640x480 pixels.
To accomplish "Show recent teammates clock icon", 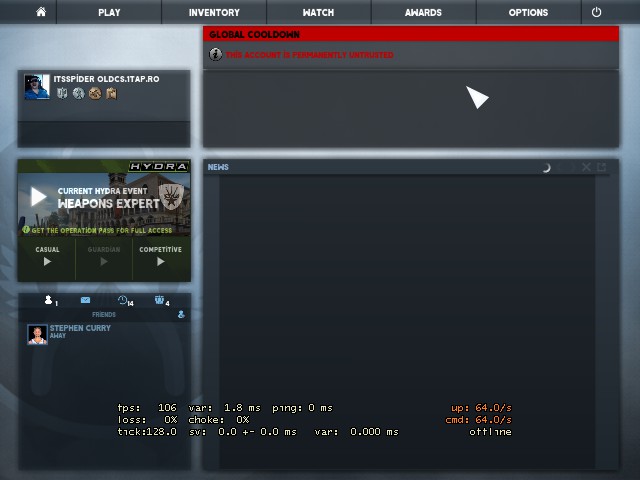I will click(122, 300).
